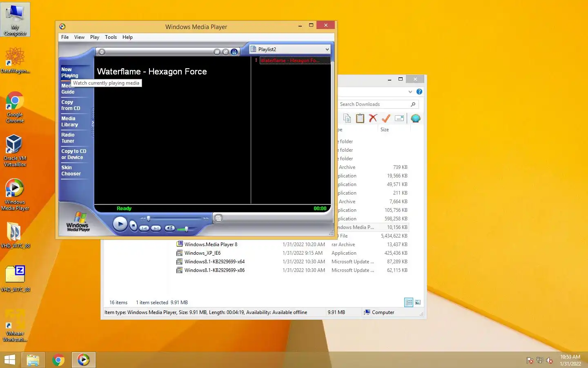
Task: Click the Paste clipboard icon in Explorer
Action: pyautogui.click(x=360, y=119)
